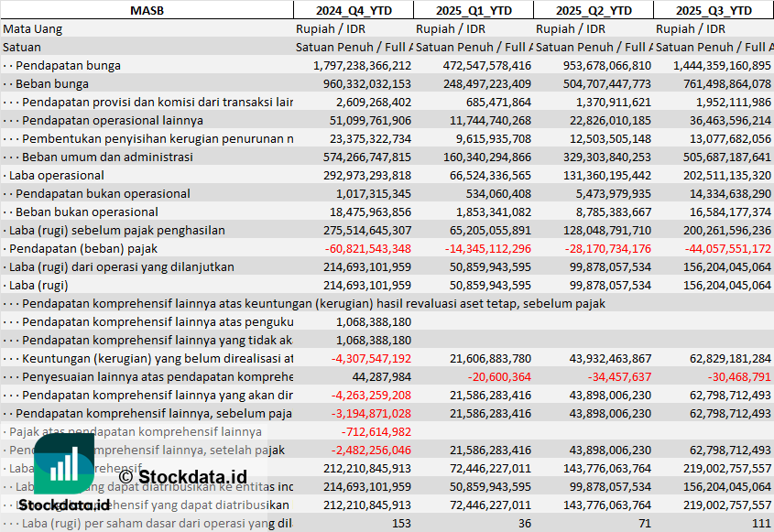774x532 pixels.
Task: Select the MASB header cell
Action: [x=147, y=10]
